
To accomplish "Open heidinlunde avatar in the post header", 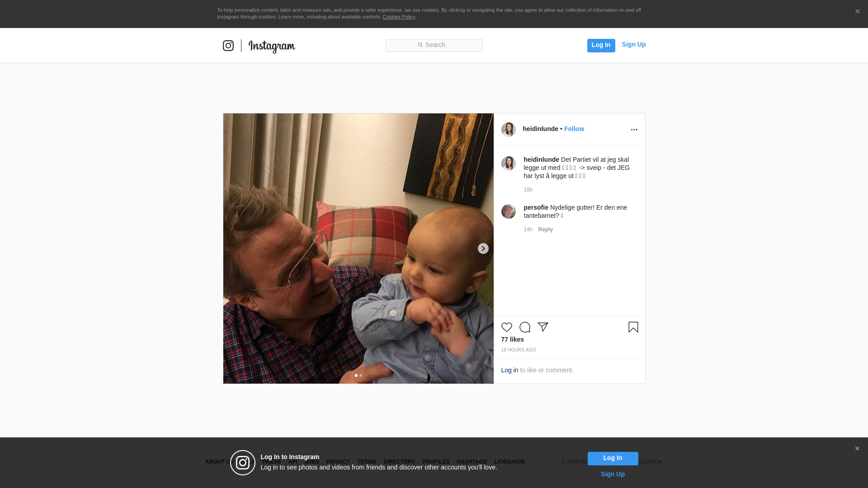I will click(x=509, y=130).
